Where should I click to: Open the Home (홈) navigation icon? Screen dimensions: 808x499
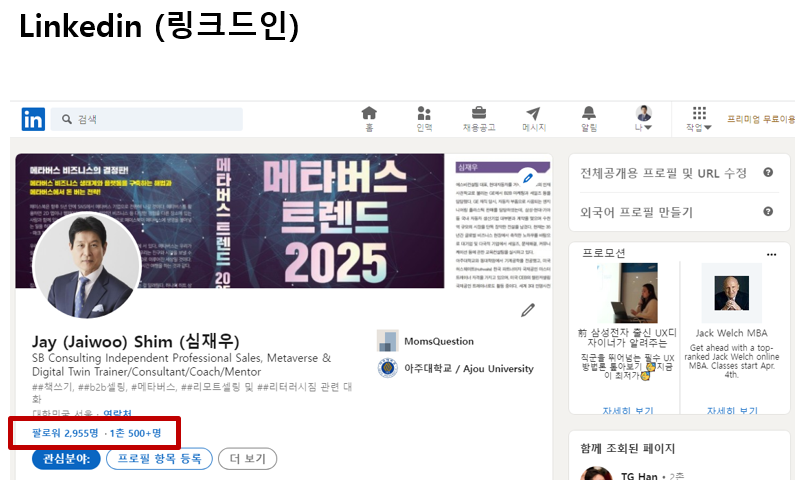click(369, 113)
